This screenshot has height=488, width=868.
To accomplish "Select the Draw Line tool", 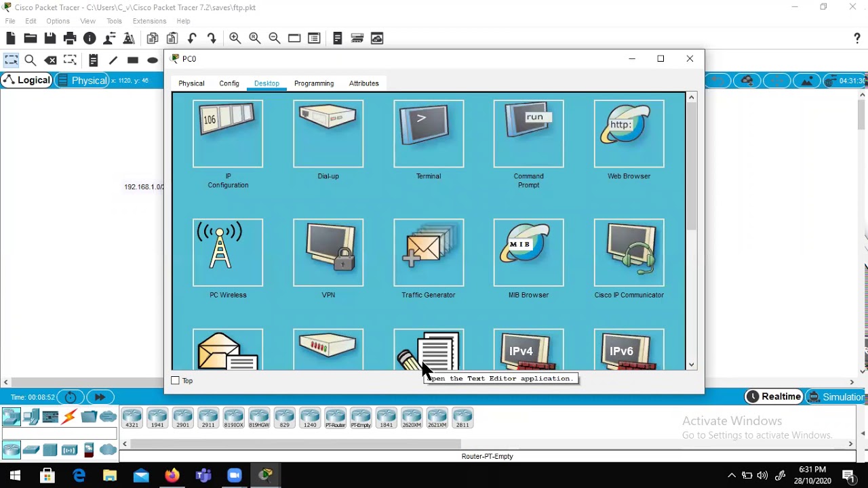I will [113, 60].
